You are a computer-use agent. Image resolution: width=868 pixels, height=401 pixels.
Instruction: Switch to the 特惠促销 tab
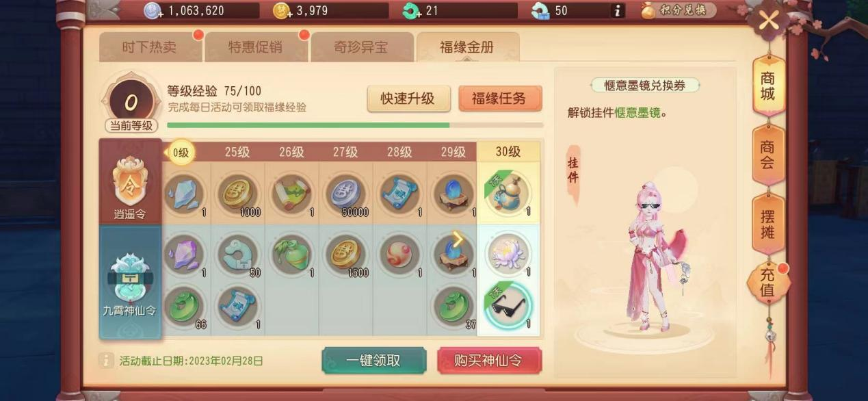(255, 47)
